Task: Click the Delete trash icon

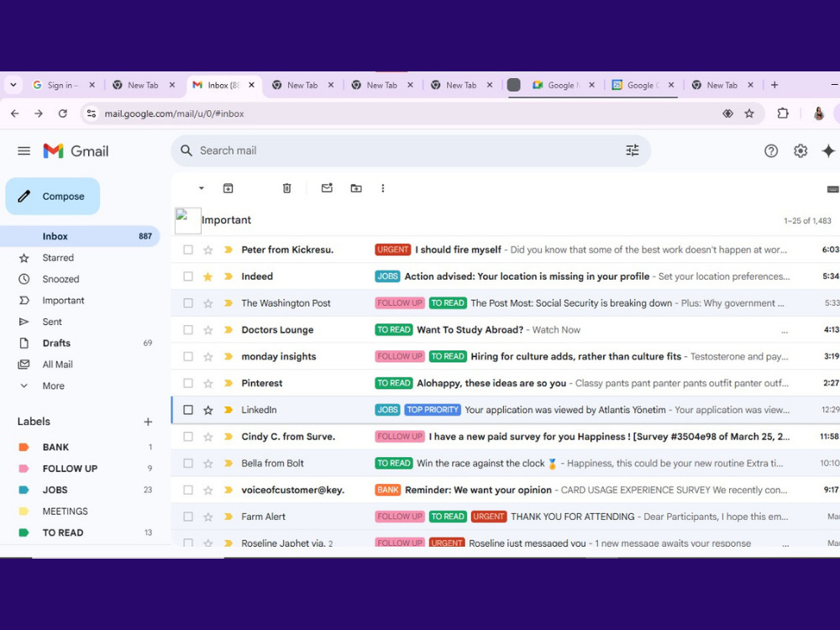Action: click(x=287, y=188)
